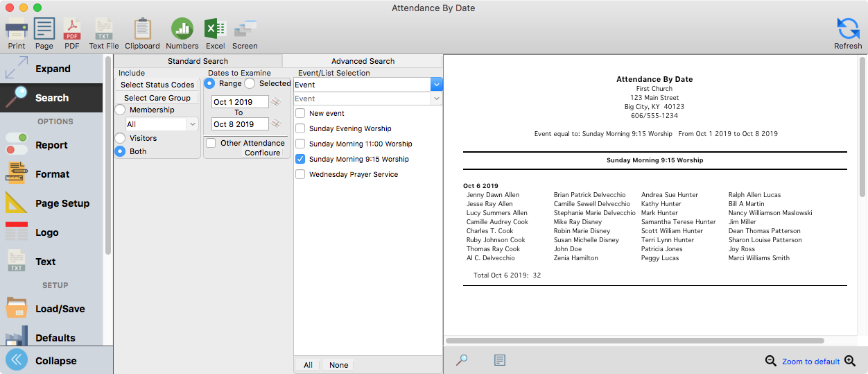The width and height of the screenshot is (868, 374).
Task: Export to Excel spreadsheet icon
Action: 215,29
